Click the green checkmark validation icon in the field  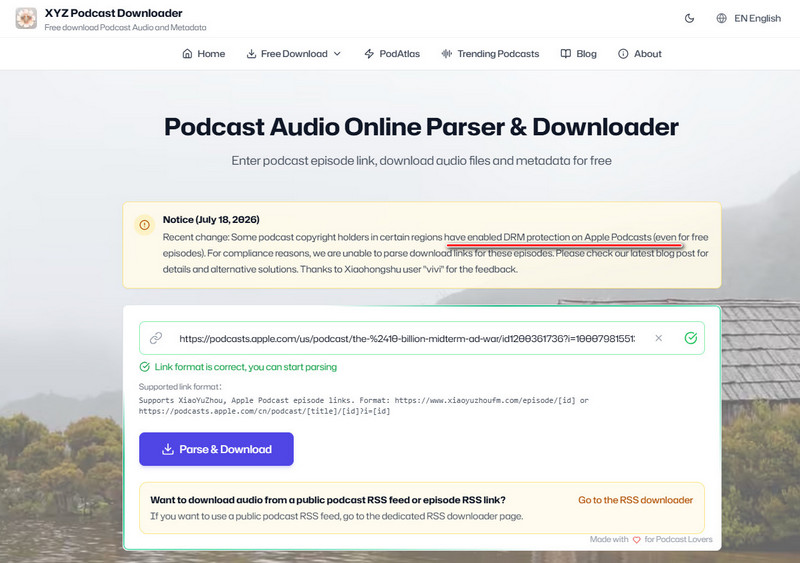coord(691,338)
